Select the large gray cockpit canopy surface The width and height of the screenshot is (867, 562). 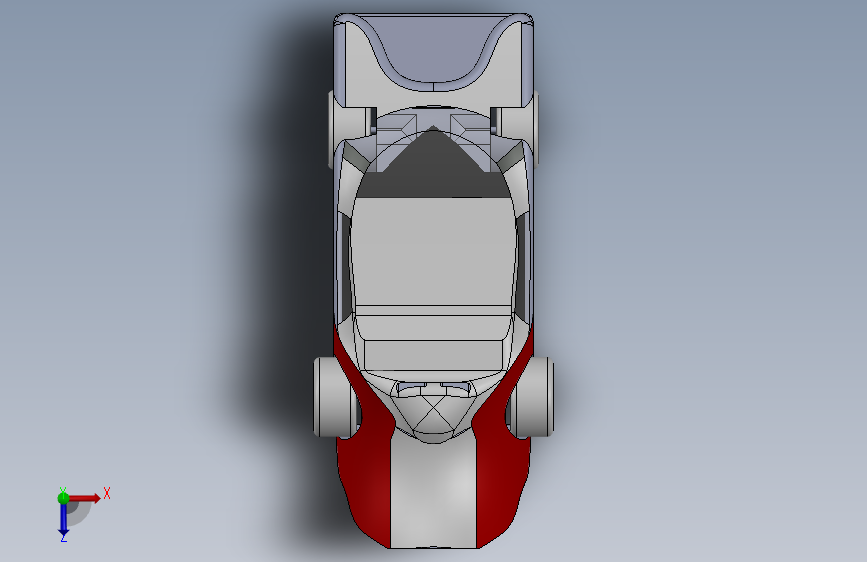pos(434,252)
